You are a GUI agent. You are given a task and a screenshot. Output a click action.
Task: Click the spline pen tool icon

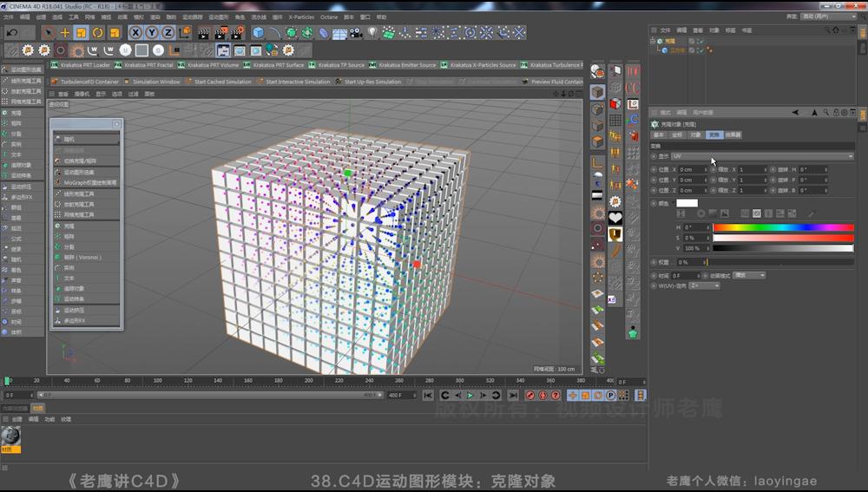click(x=274, y=33)
